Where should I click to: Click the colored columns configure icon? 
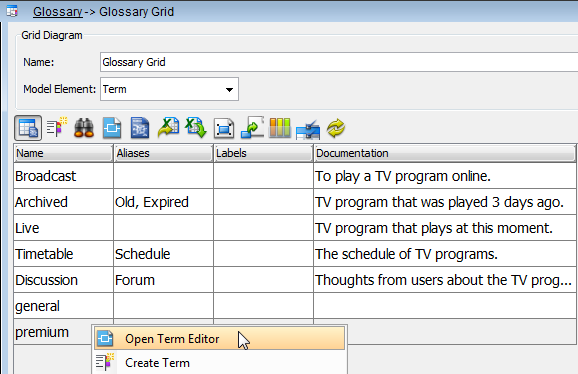click(x=280, y=128)
